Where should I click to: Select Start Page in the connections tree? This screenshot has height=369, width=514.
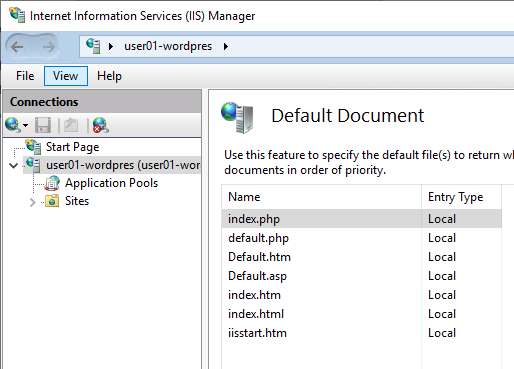tap(72, 147)
